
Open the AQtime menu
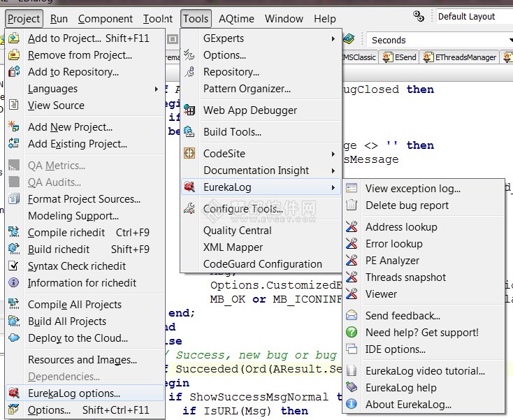point(236,19)
